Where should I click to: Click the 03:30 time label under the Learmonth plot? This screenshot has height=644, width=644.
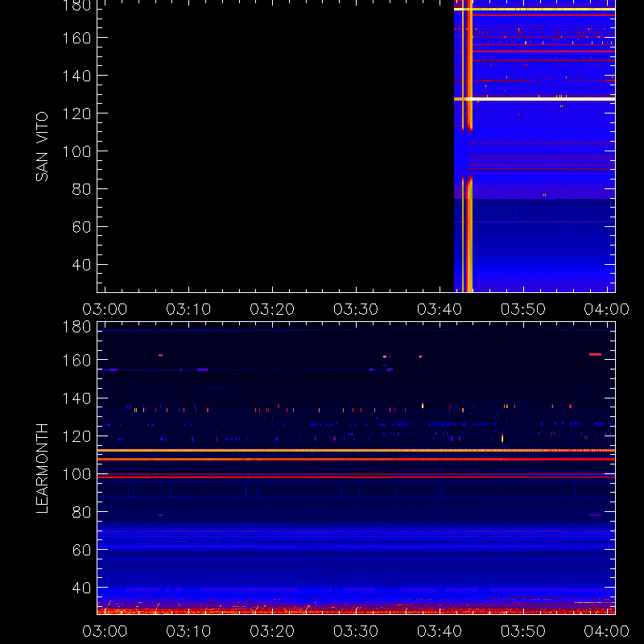[x=356, y=631]
